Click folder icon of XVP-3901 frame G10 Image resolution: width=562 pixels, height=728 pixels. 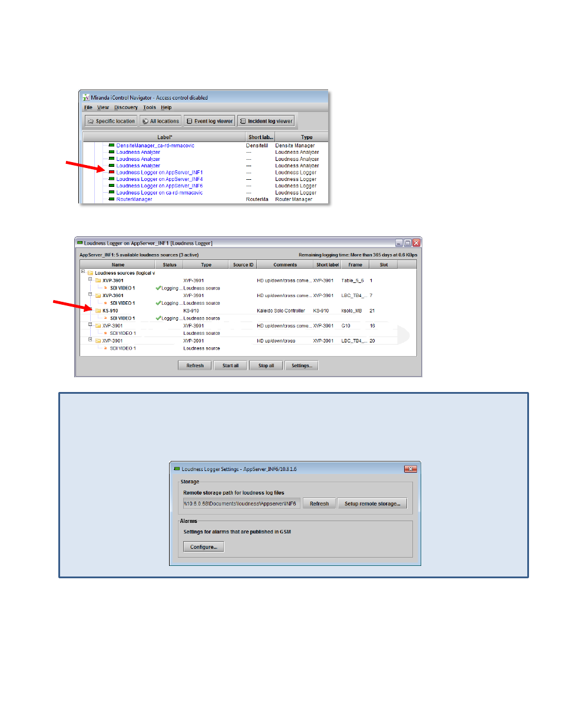[x=98, y=325]
